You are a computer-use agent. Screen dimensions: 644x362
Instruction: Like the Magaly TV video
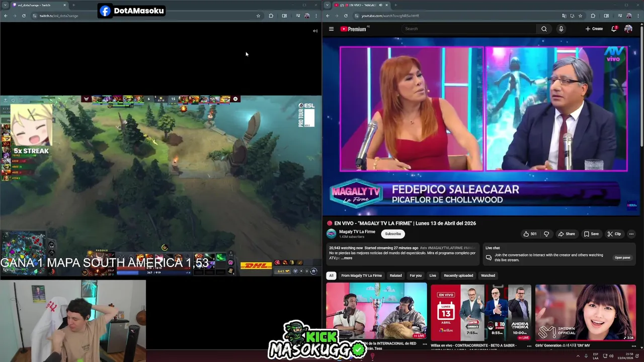pos(530,234)
